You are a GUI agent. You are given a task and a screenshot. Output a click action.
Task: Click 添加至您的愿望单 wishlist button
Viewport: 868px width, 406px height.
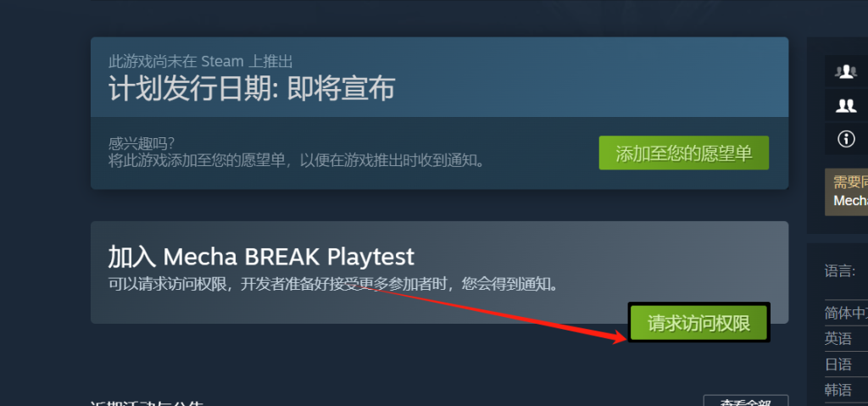click(684, 153)
